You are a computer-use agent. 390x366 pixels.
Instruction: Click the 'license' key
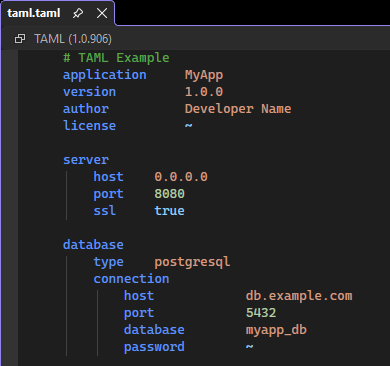pos(89,126)
